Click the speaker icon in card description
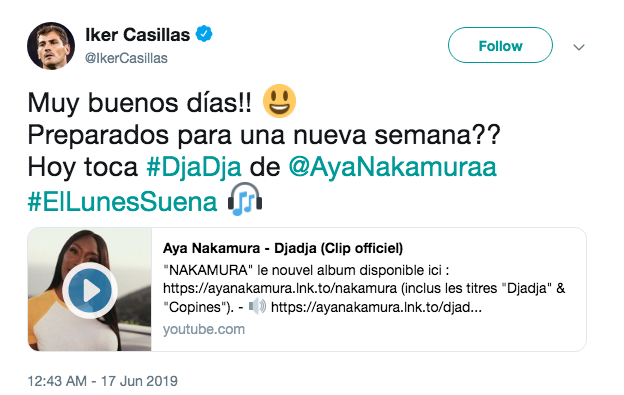The image size is (624, 395). pos(257,307)
